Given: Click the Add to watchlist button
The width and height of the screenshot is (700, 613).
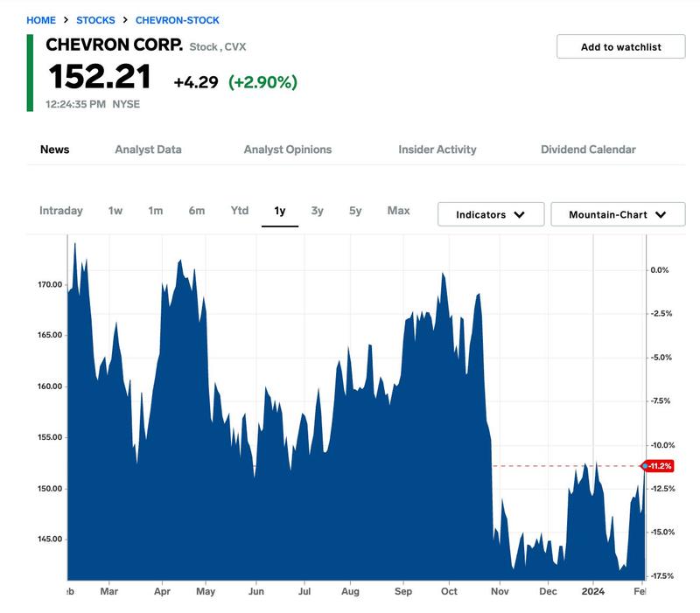Looking at the screenshot, I should pyautogui.click(x=620, y=46).
